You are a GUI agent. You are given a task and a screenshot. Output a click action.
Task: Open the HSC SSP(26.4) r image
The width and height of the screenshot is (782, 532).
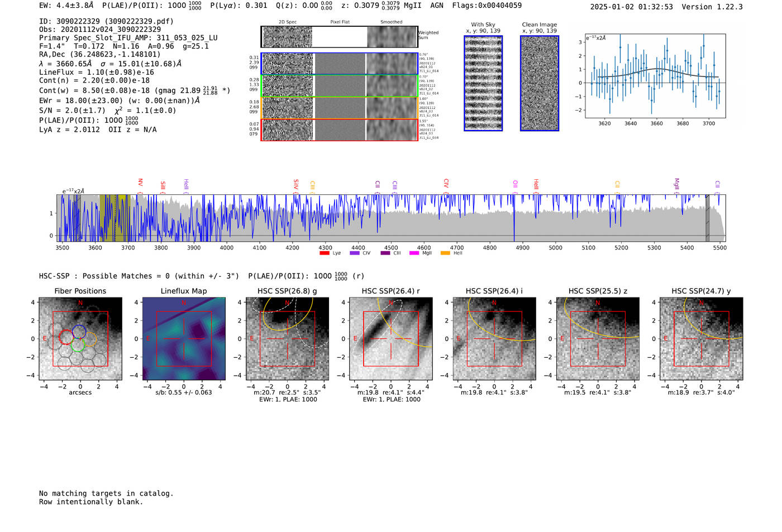pos(391,338)
